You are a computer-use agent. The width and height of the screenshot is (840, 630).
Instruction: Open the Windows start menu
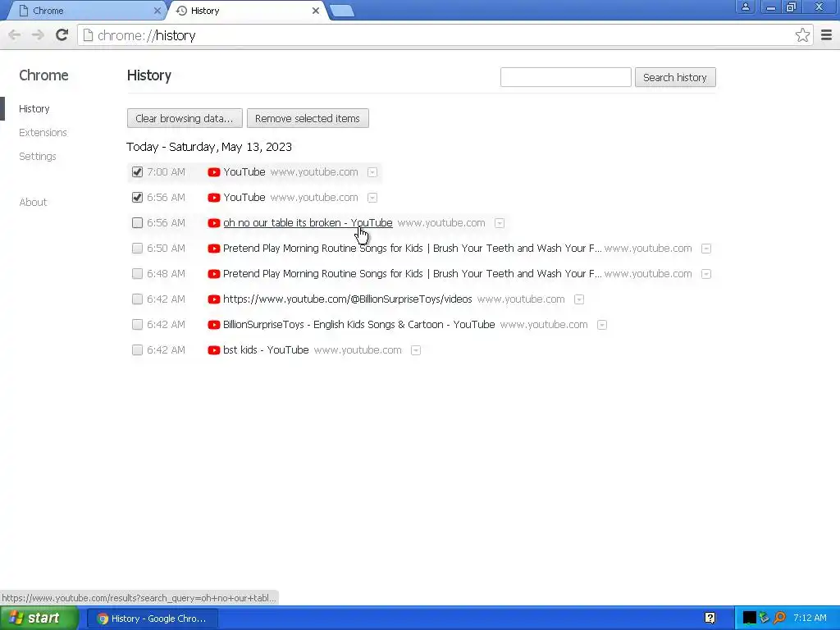coord(39,619)
